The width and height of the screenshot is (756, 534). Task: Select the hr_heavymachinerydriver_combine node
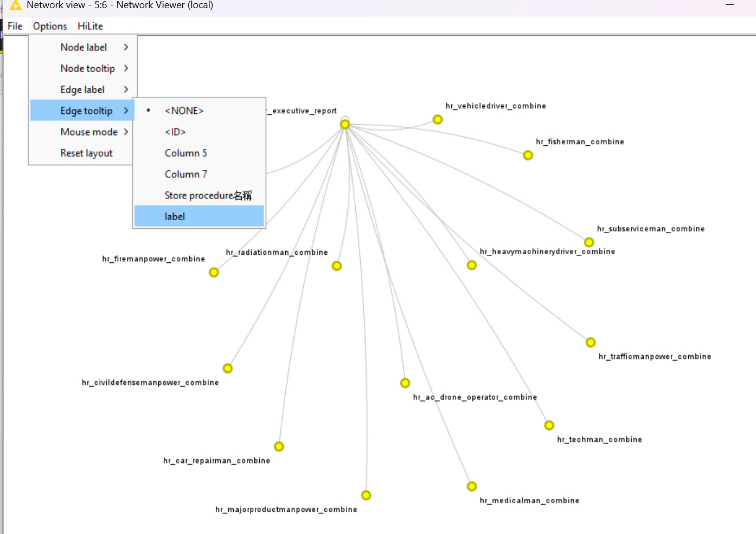click(472, 265)
